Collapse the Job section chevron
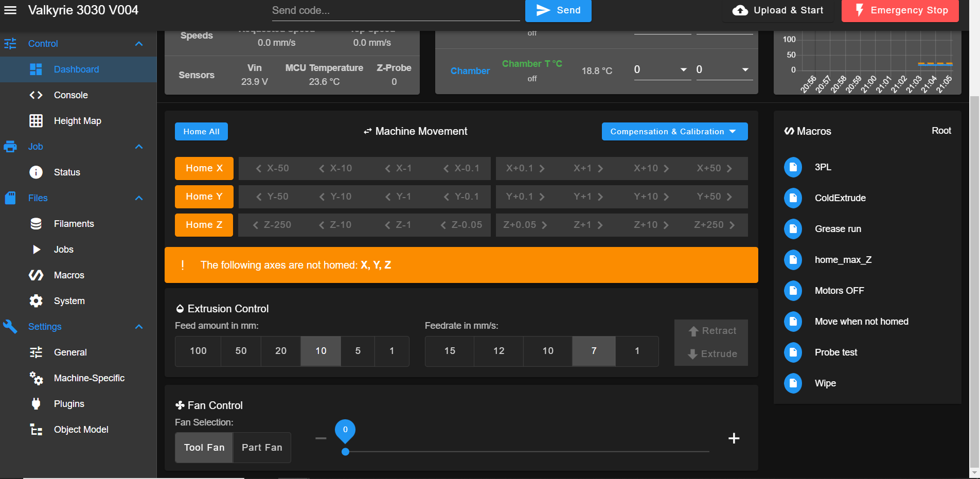 tap(139, 147)
